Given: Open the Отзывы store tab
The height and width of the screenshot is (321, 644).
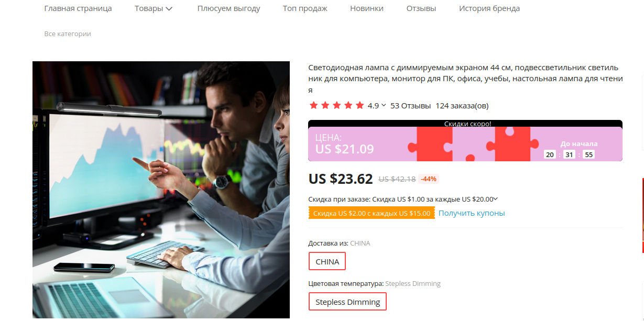Looking at the screenshot, I should 421,8.
